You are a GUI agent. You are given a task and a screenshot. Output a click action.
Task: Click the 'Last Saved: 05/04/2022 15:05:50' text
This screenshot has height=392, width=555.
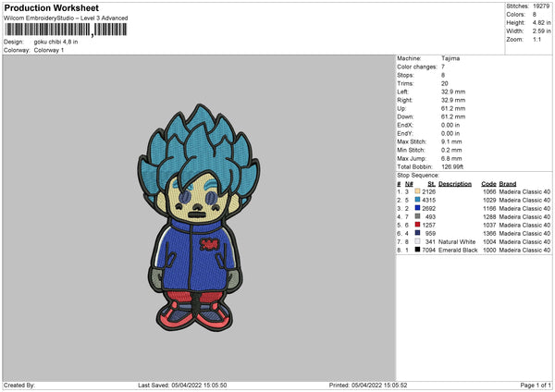pyautogui.click(x=182, y=385)
